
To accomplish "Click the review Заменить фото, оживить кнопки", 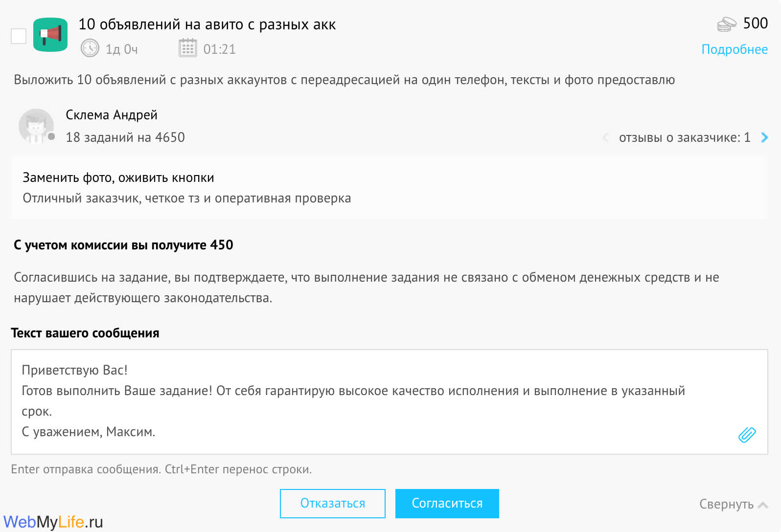I will (118, 177).
